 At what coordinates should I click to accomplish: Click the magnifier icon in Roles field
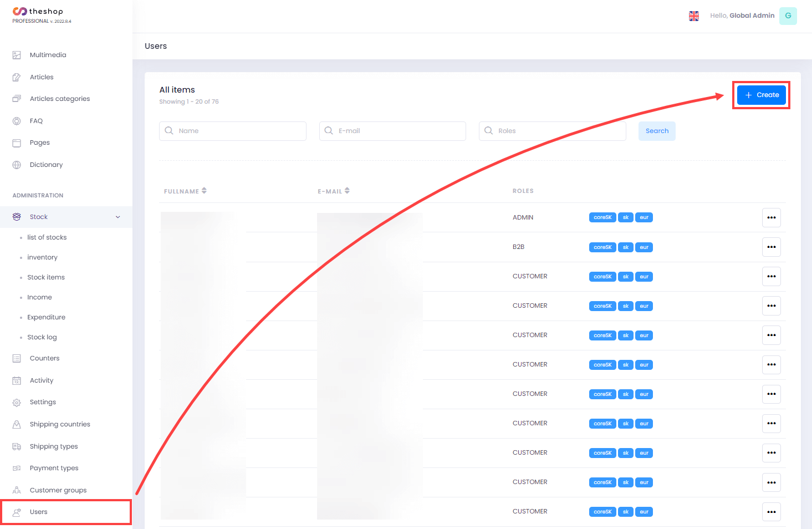pos(488,131)
